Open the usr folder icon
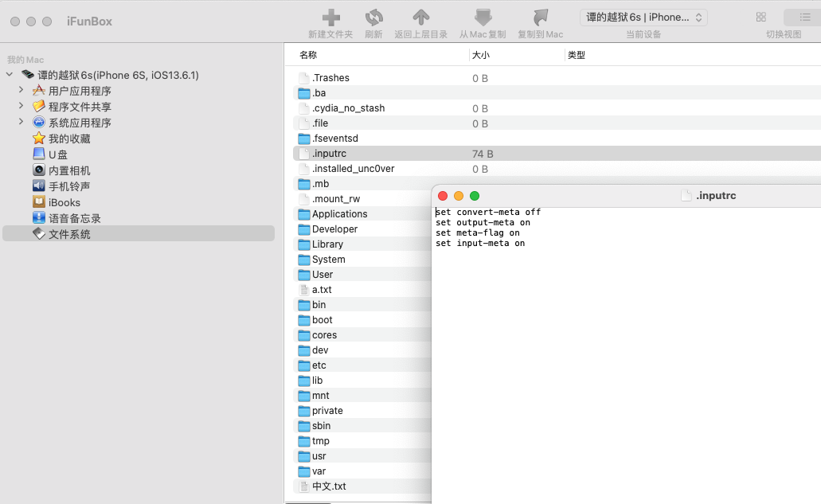 [x=303, y=457]
